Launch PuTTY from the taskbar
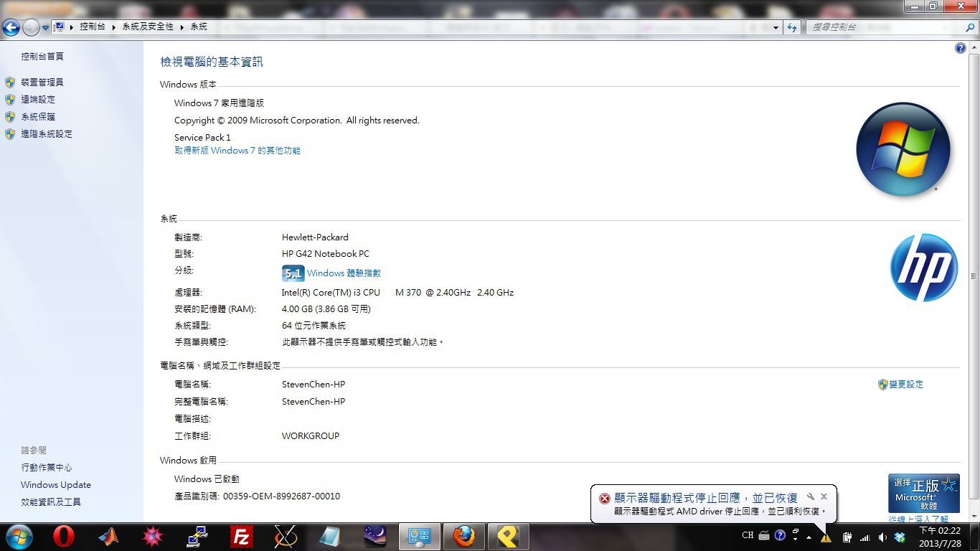The image size is (980, 551). point(197,537)
